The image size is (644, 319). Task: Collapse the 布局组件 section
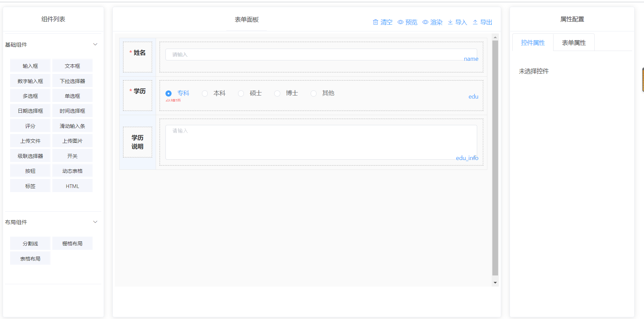pyautogui.click(x=95, y=222)
